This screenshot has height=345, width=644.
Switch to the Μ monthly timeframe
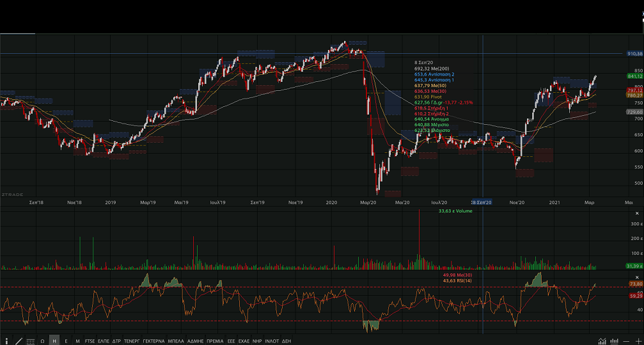click(x=77, y=341)
